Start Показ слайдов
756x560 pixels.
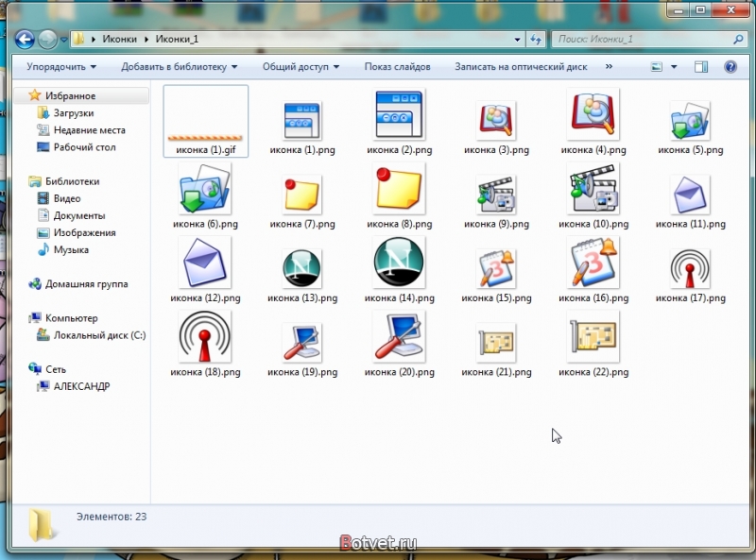(397, 66)
